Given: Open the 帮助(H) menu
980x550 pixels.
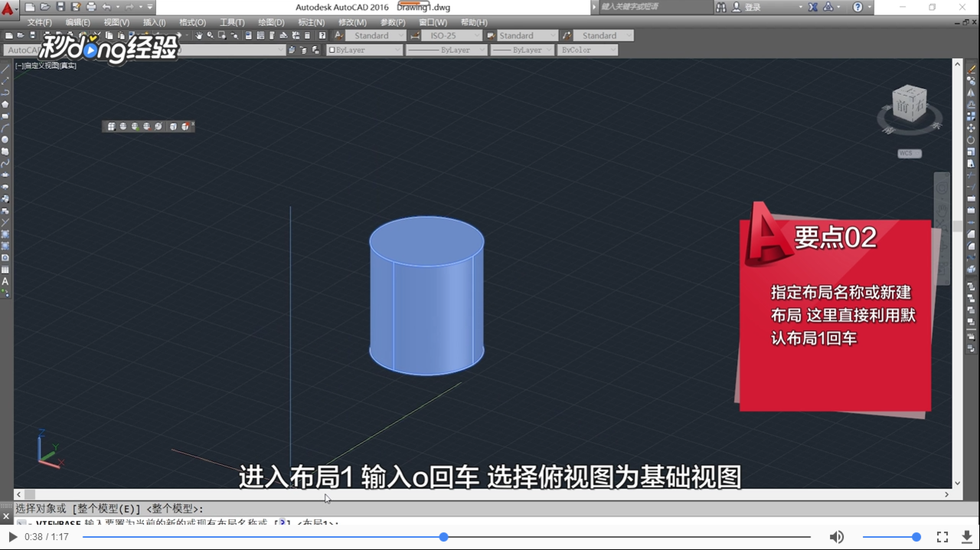Looking at the screenshot, I should [474, 22].
